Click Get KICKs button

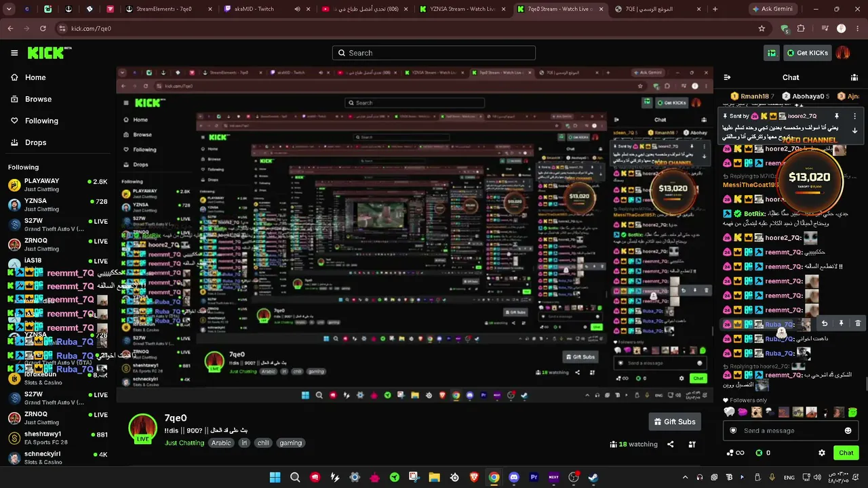click(807, 53)
